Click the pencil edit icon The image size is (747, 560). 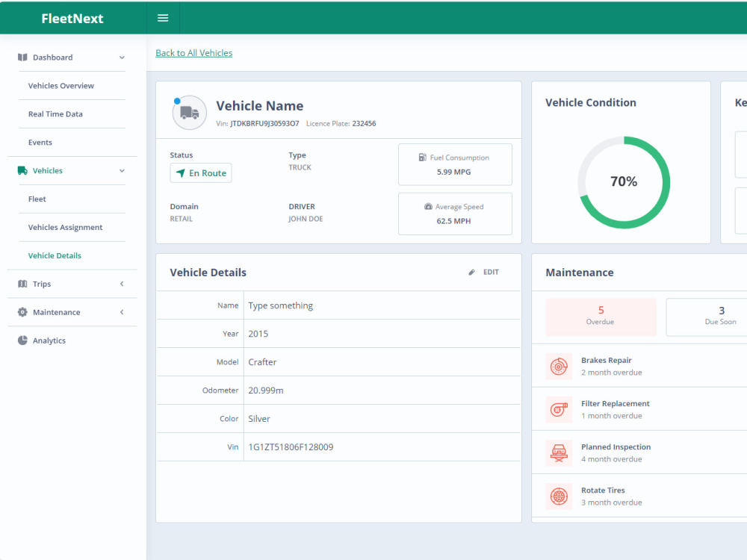pyautogui.click(x=471, y=272)
